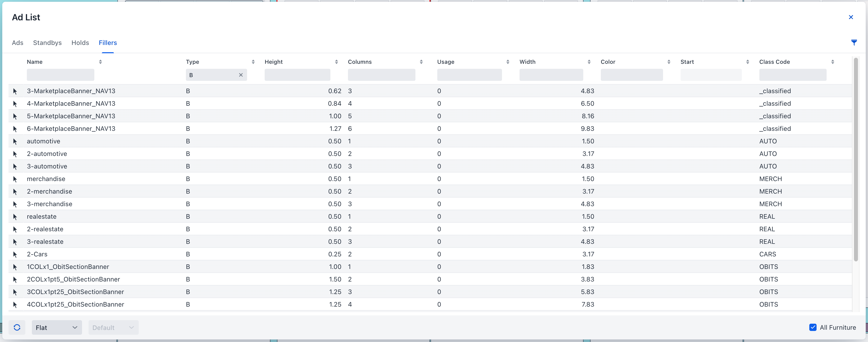
Task: Sort by Class Code column arrows
Action: pyautogui.click(x=832, y=62)
